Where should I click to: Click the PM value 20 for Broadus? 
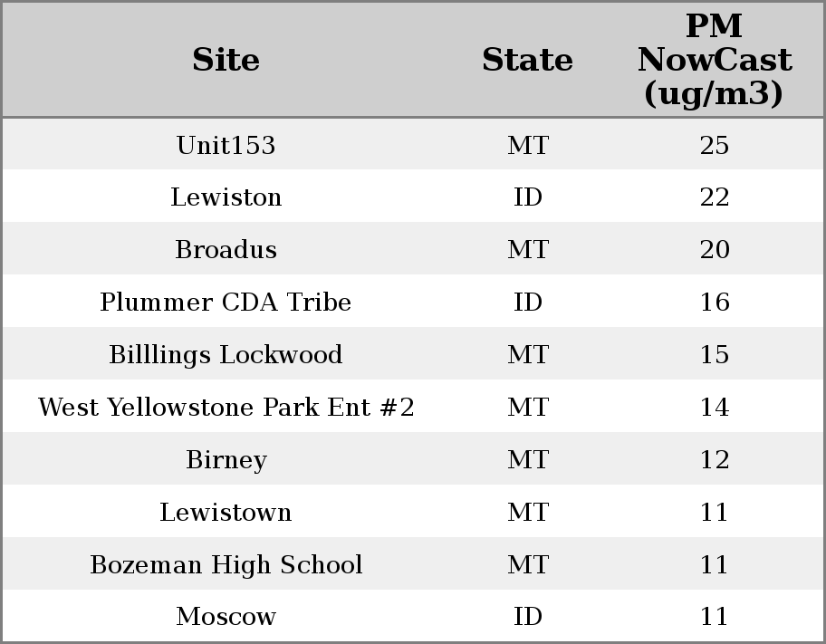coord(714,250)
